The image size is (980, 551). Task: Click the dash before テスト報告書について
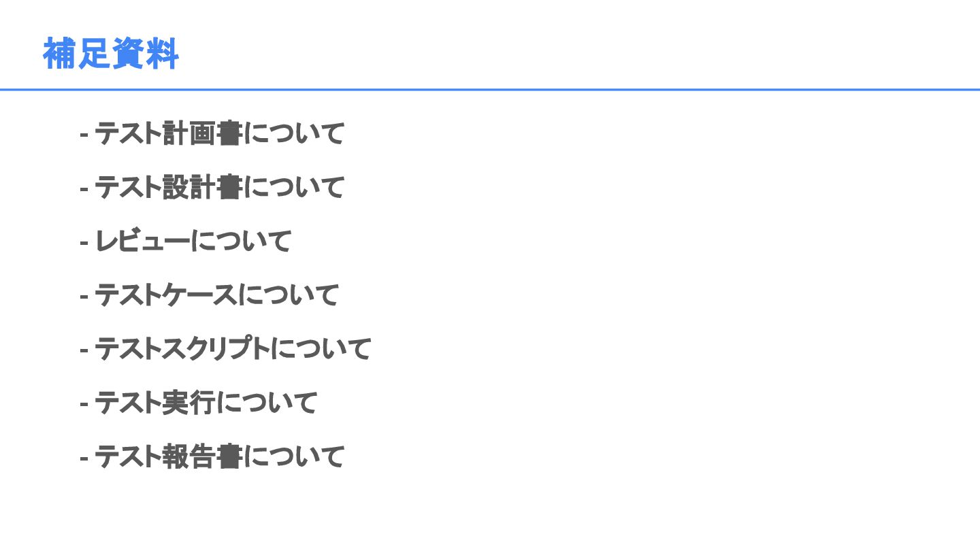[x=84, y=458]
